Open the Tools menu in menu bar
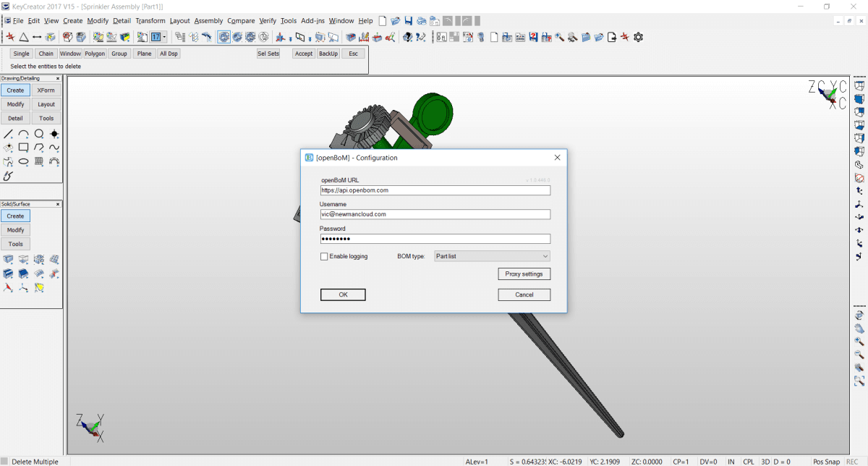The height and width of the screenshot is (466, 868). pos(289,21)
